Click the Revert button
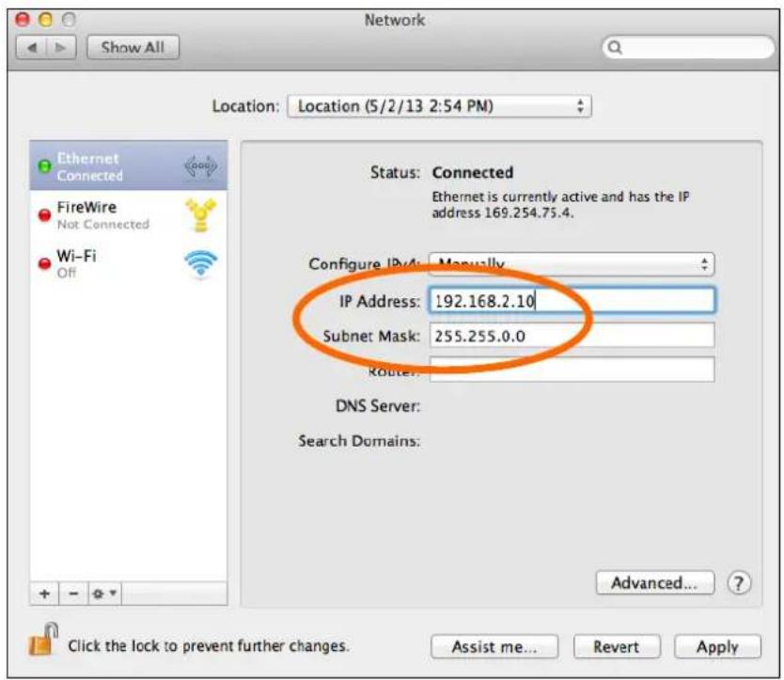This screenshot has width=784, height=680. pyautogui.click(x=617, y=647)
